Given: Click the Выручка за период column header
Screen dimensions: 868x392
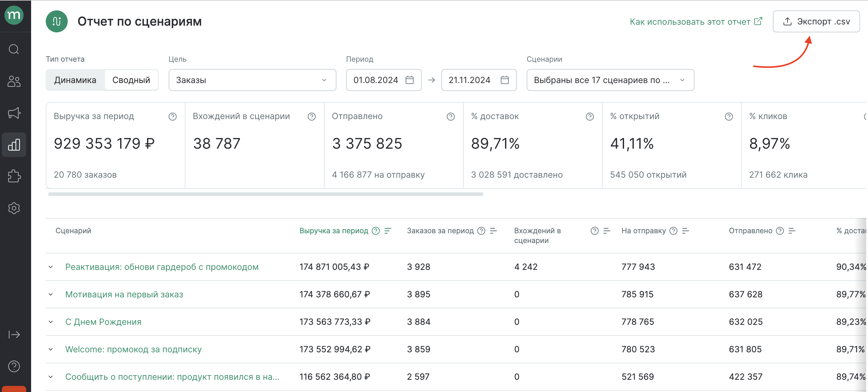Looking at the screenshot, I should [x=334, y=231].
